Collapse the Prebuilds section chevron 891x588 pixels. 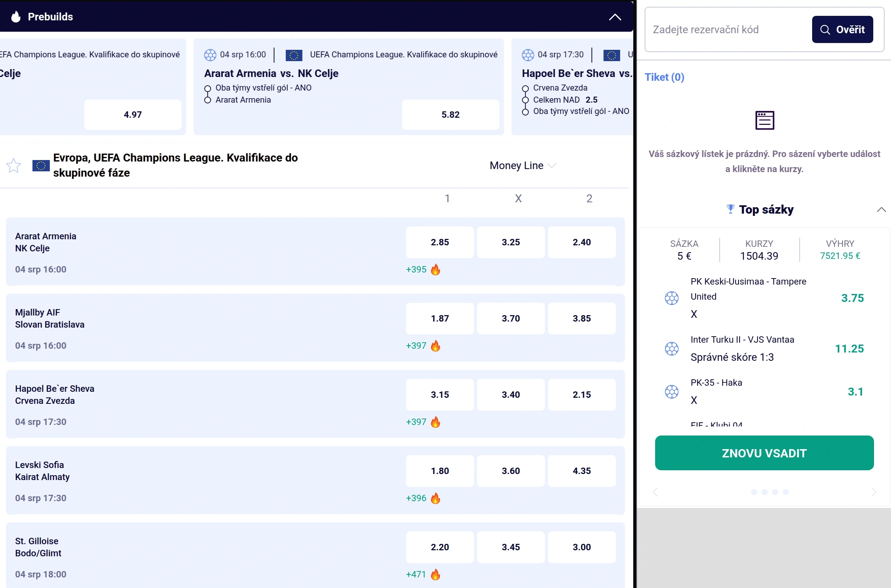click(x=615, y=17)
